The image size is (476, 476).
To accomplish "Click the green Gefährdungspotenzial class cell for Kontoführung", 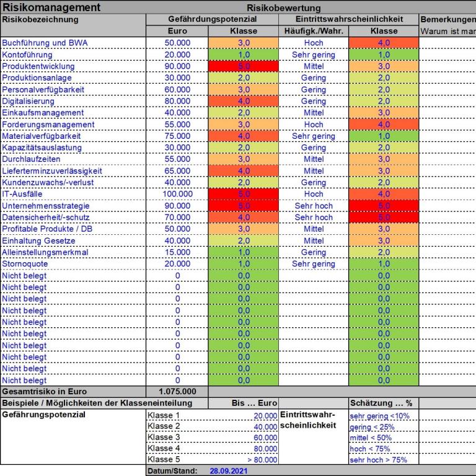I will [x=244, y=55].
